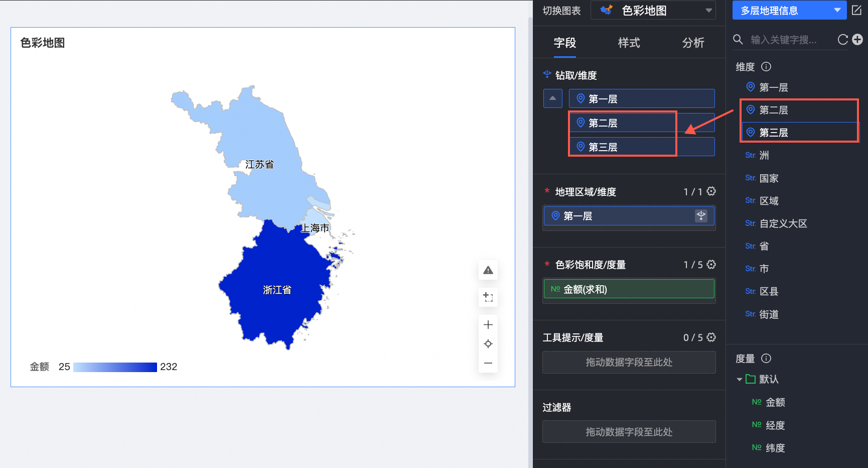Add a new field with plus icon

click(x=857, y=40)
